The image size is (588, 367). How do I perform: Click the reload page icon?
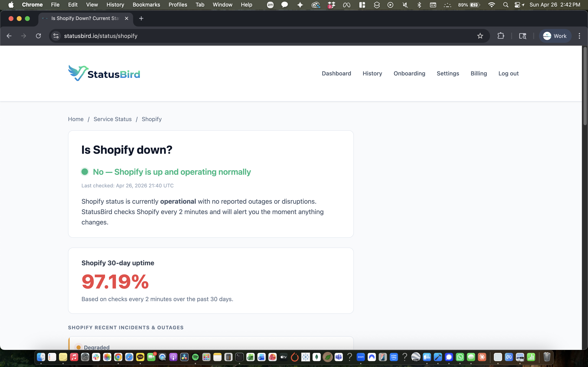coord(38,36)
